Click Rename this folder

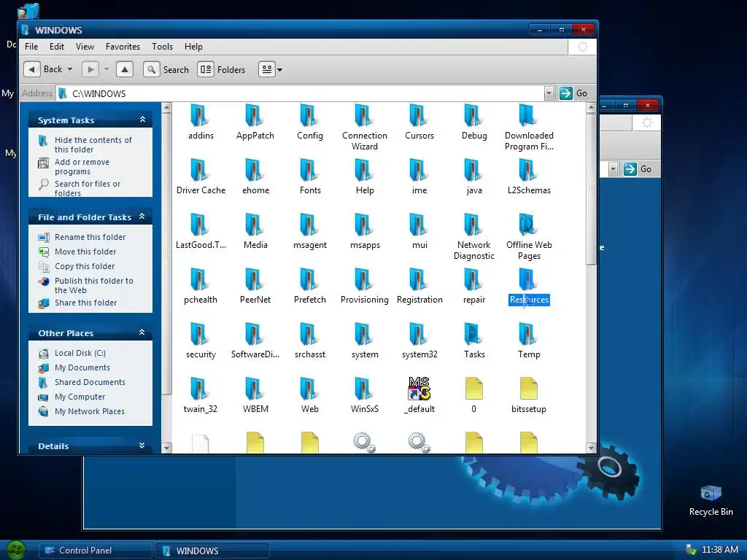pyautogui.click(x=90, y=237)
